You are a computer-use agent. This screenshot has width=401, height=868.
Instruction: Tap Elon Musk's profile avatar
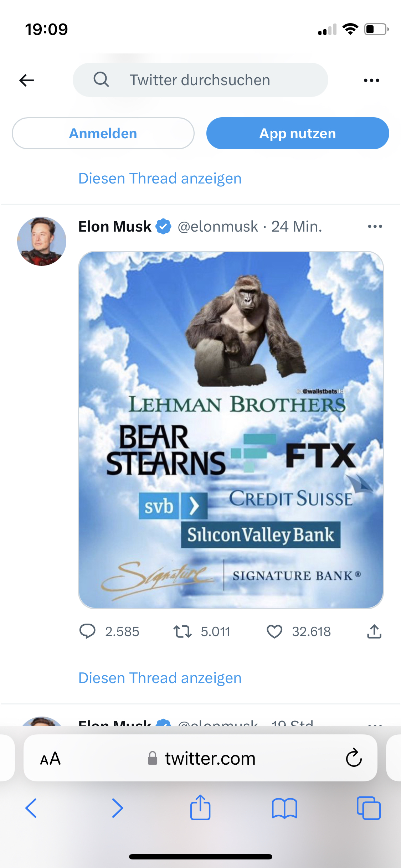(x=42, y=241)
